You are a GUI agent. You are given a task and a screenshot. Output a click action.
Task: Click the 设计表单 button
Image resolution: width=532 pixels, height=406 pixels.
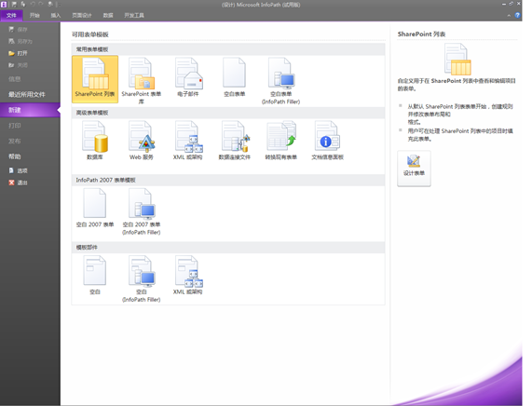click(414, 169)
